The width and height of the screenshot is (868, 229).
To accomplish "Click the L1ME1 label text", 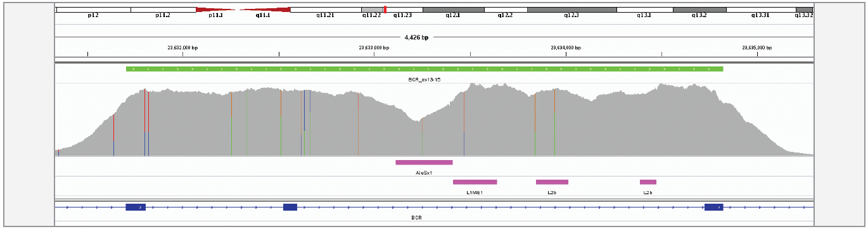I will click(x=475, y=192).
